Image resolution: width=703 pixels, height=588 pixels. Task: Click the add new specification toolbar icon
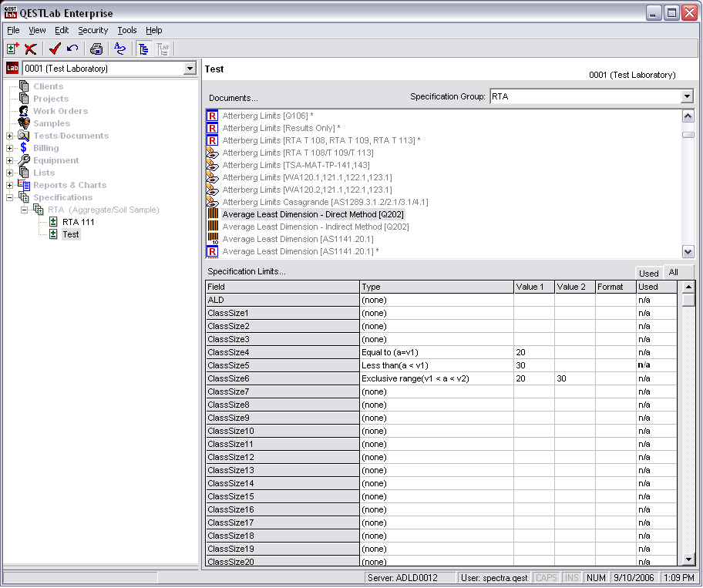point(12,49)
